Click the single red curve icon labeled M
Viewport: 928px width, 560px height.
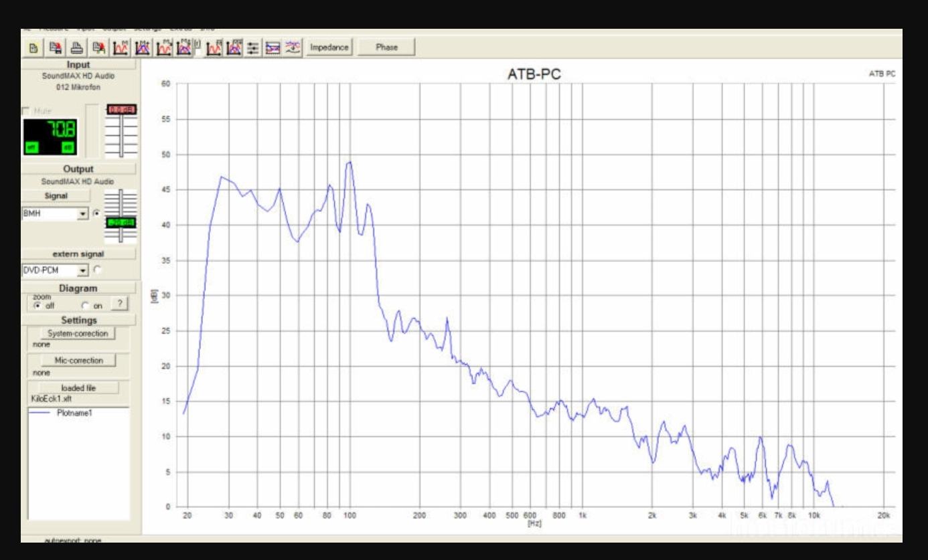[121, 48]
